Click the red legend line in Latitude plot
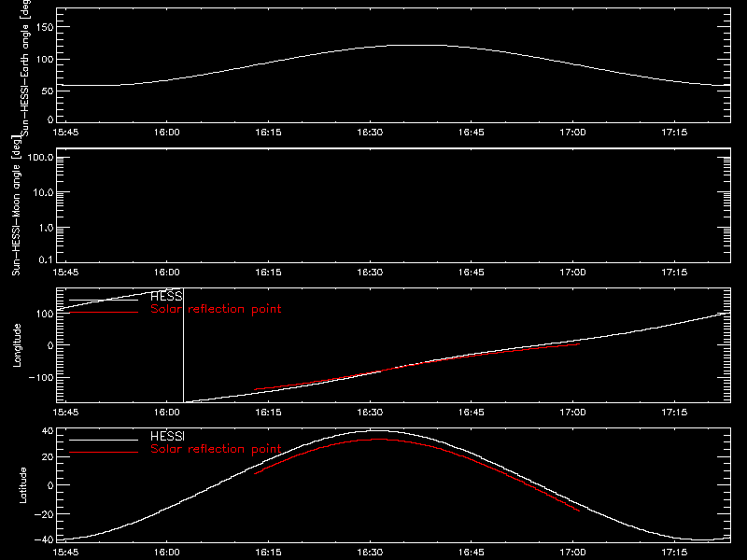Viewport: 747px width, 560px height. pyautogui.click(x=104, y=452)
